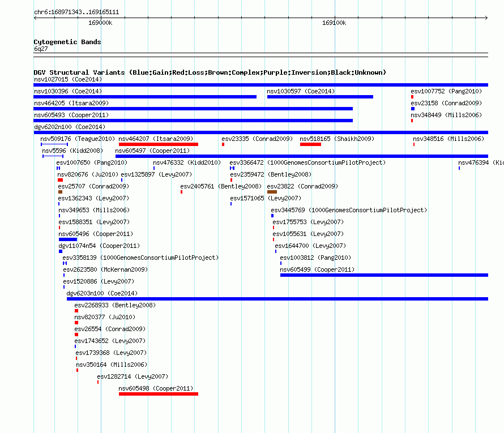Click the esv2268933 (Bentley2008) label
Image resolution: width=504 pixels, height=433 pixels.
click(x=115, y=305)
